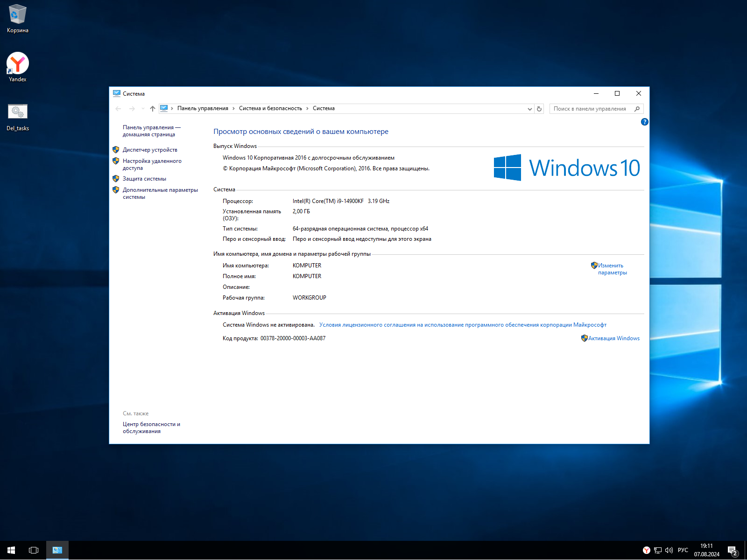747x560 pixels.
Task: Click the show desktop strip
Action: click(x=746, y=550)
